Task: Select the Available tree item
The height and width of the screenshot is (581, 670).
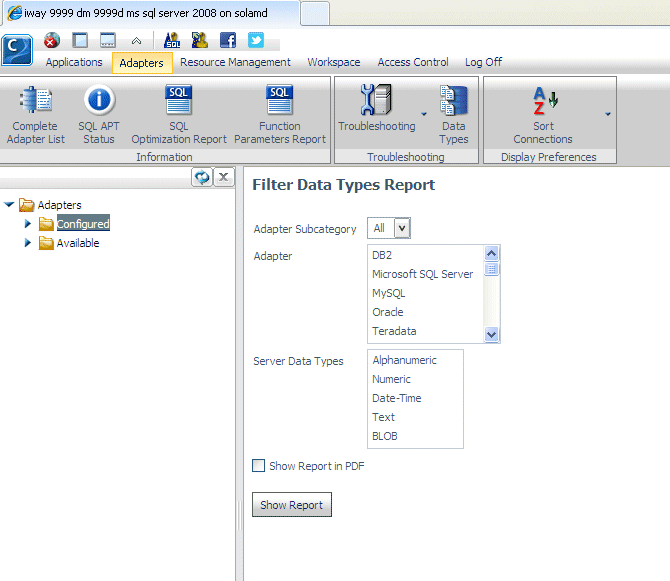Action: coord(78,243)
